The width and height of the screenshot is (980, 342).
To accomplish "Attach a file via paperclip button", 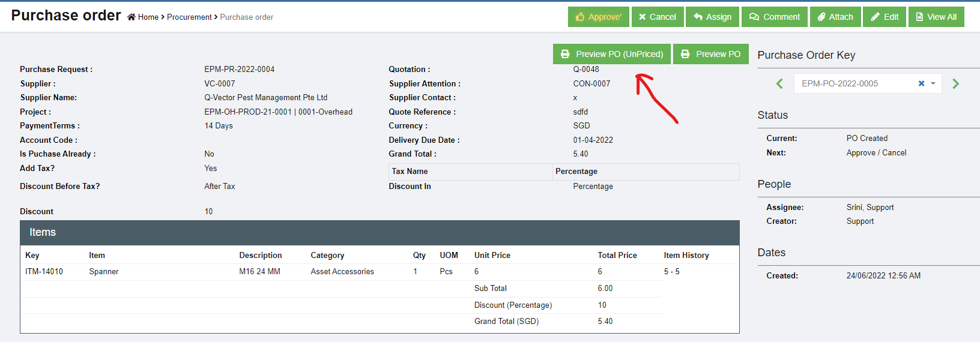I will tap(835, 17).
